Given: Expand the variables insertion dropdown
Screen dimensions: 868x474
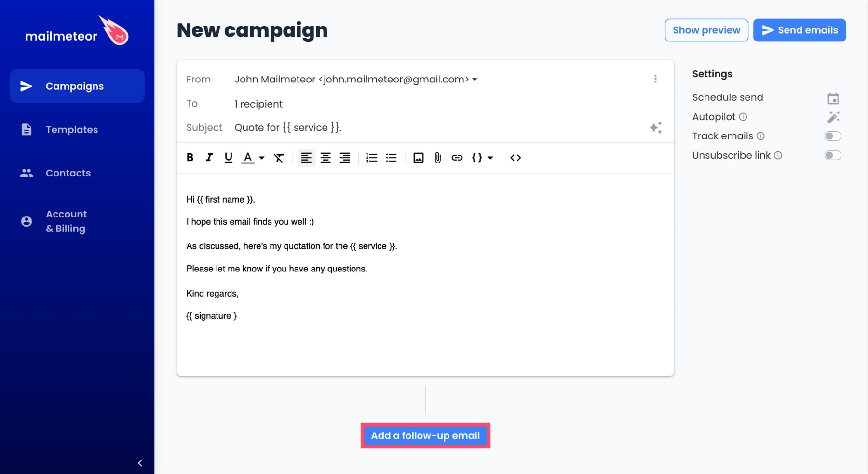Looking at the screenshot, I should pyautogui.click(x=491, y=158).
